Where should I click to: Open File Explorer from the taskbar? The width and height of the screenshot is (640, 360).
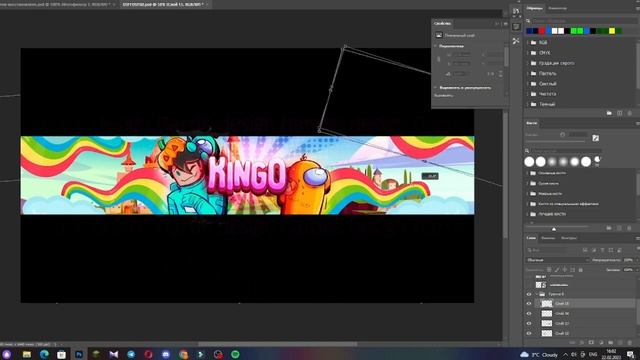[27, 354]
